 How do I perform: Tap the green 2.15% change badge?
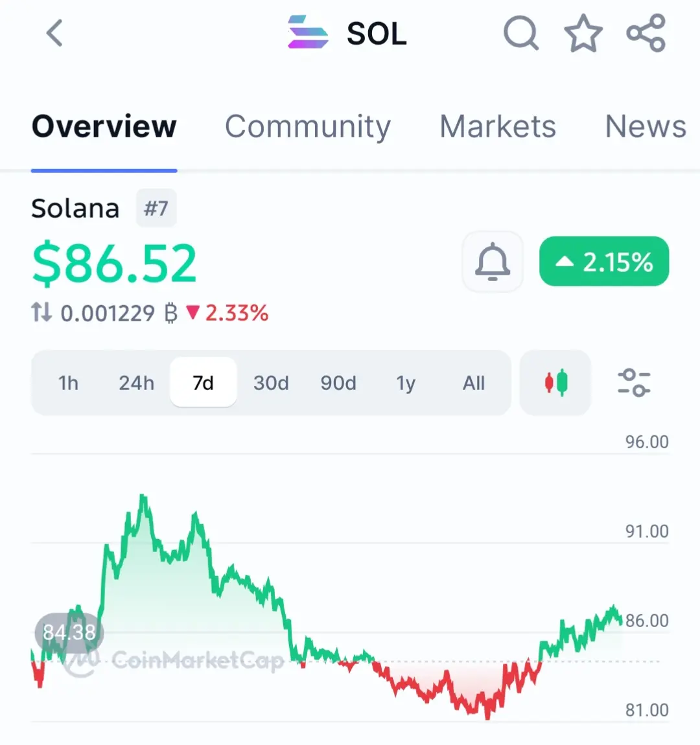604,262
